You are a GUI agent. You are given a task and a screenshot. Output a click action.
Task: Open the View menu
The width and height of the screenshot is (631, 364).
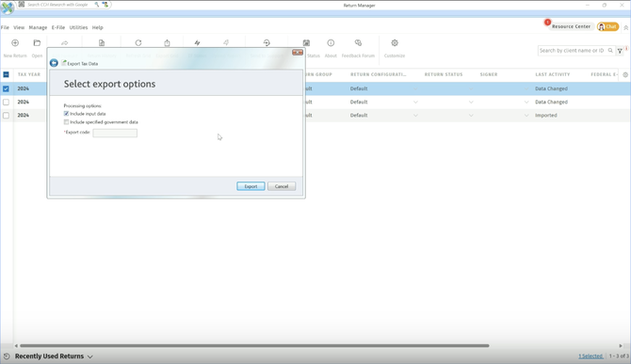19,27
